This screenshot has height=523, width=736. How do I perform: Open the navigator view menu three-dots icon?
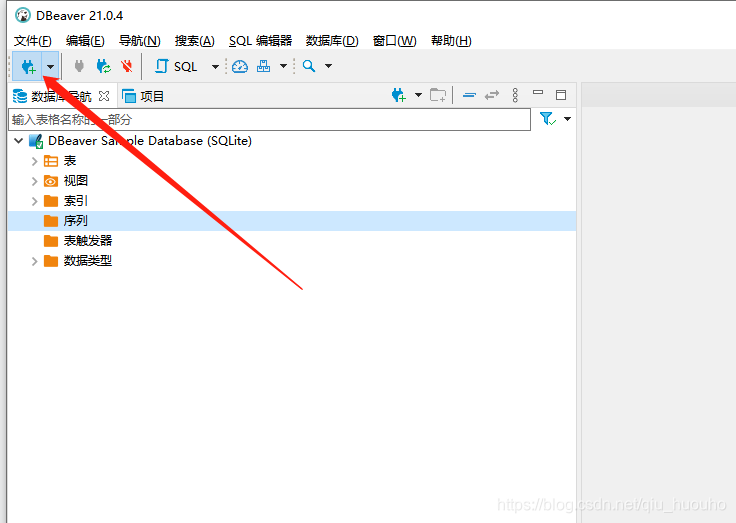click(x=515, y=95)
